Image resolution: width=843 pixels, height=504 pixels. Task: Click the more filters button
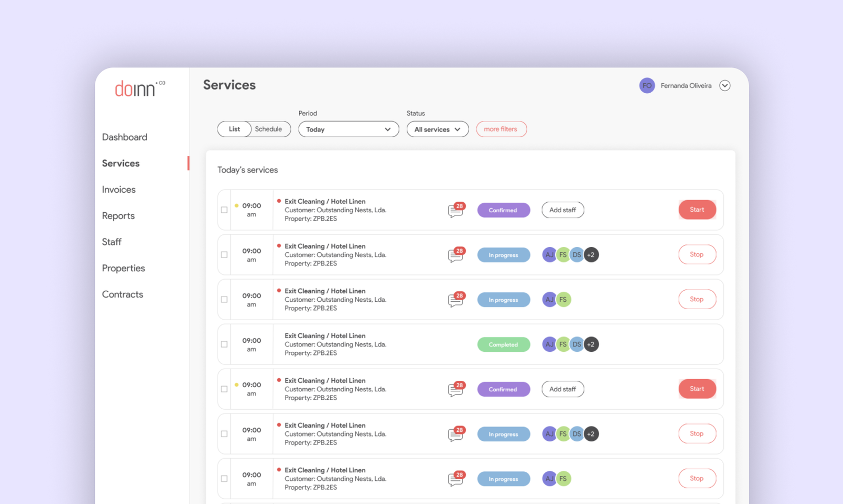[501, 129]
